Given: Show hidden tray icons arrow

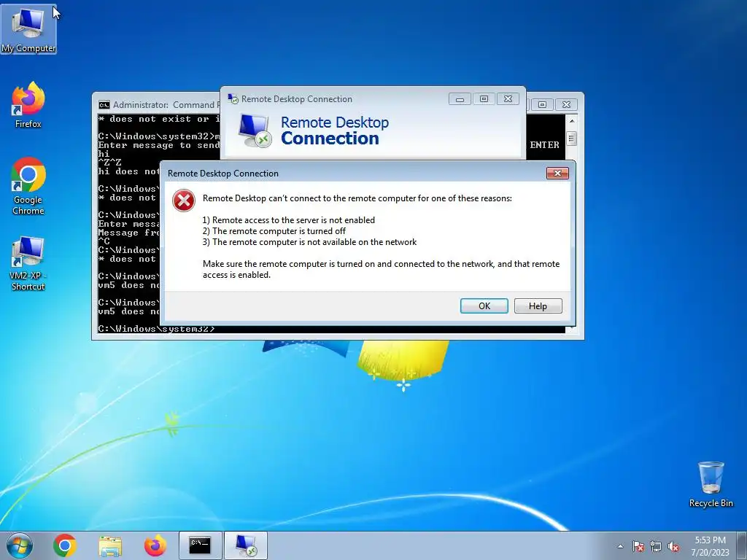Looking at the screenshot, I should coord(620,546).
